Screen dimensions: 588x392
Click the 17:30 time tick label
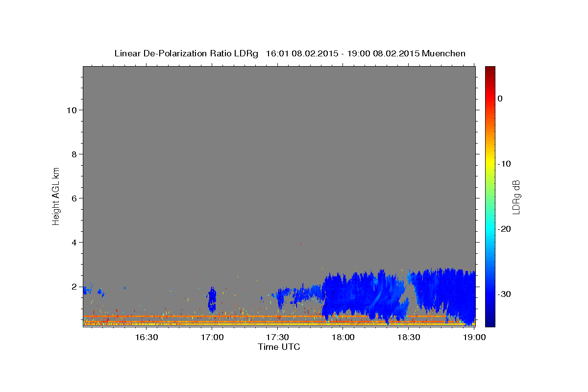[277, 337]
